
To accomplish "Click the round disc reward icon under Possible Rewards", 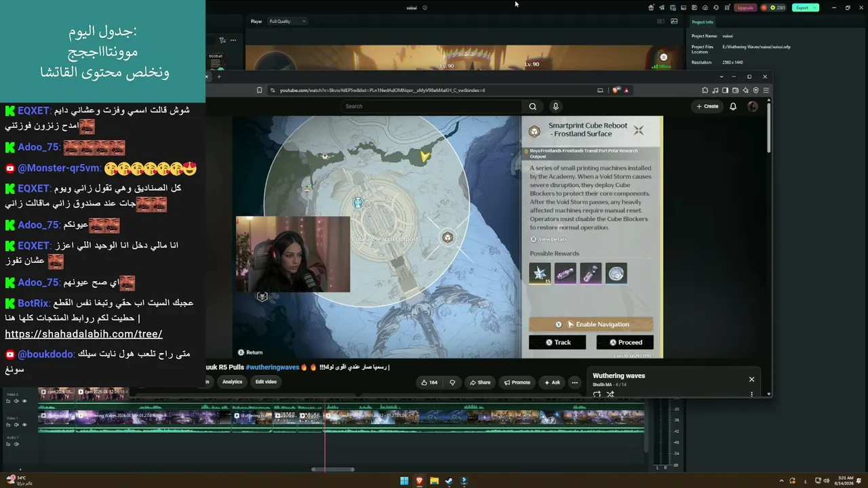I will (616, 273).
